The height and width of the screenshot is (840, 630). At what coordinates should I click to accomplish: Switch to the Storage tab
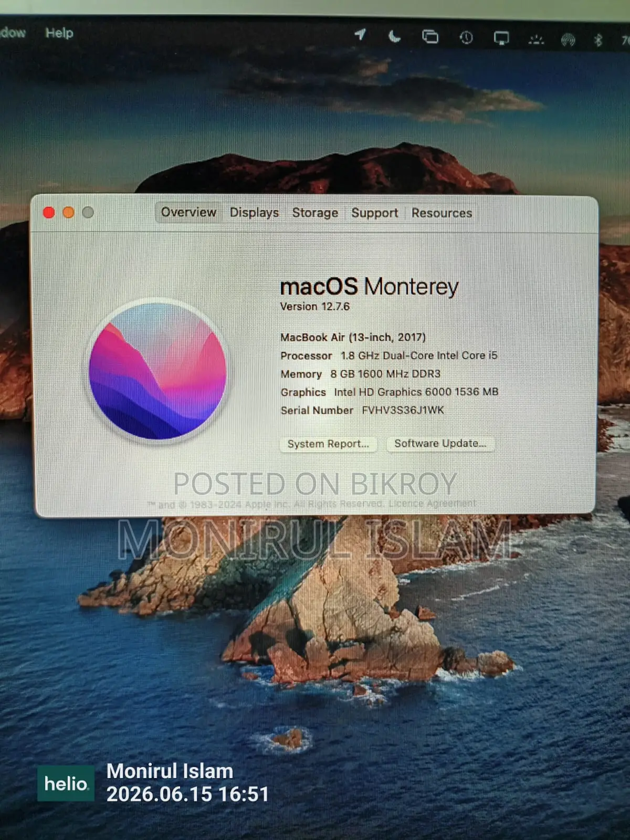click(x=315, y=213)
